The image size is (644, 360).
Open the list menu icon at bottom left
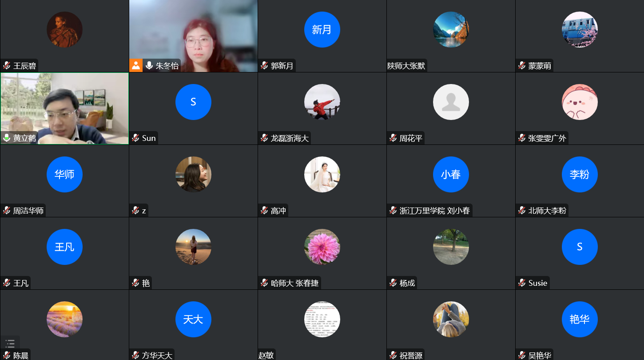click(10, 343)
